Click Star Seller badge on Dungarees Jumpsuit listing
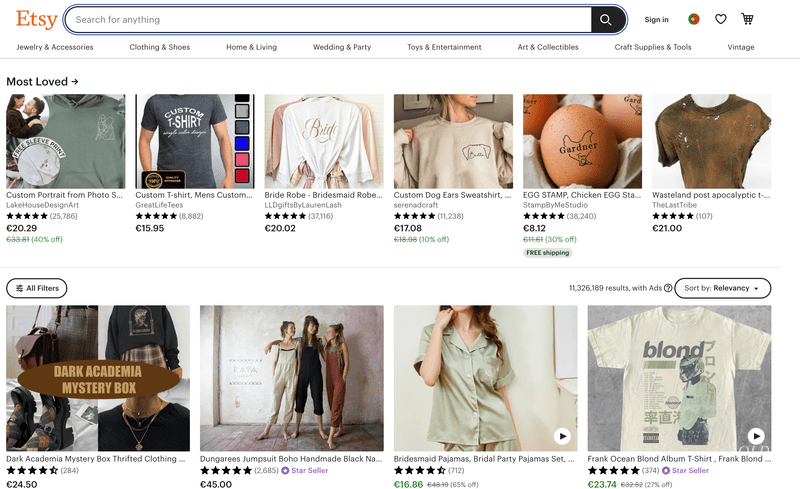Viewport: 800px width, 489px height. [x=305, y=471]
